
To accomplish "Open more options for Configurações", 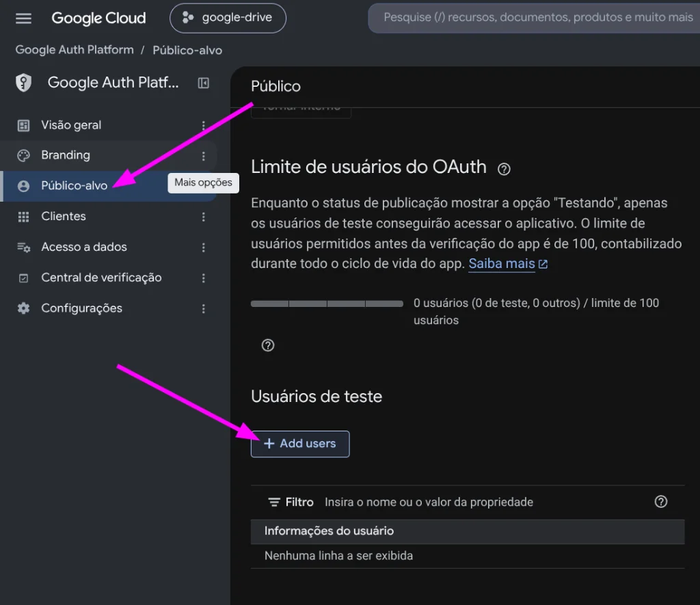I will pos(204,308).
